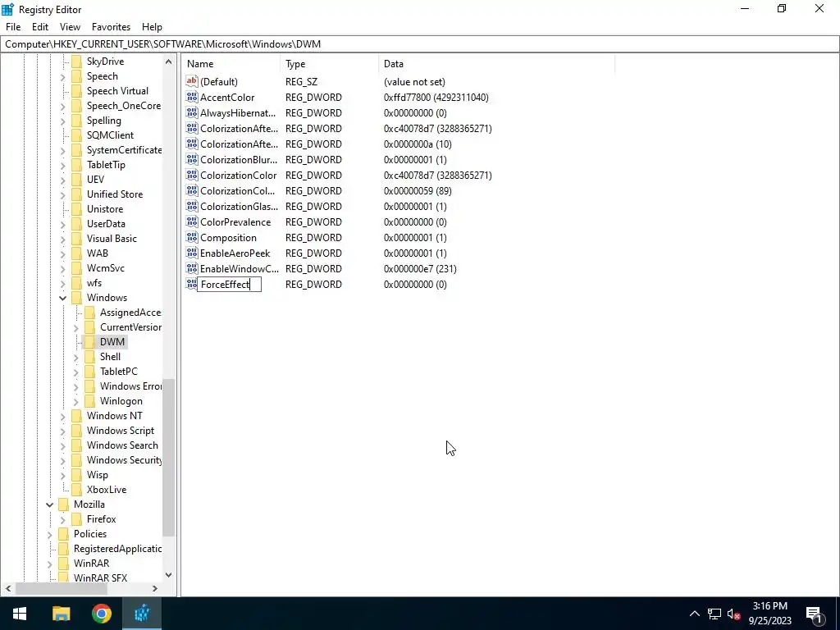Click the ColorizationBlur... value icon
The image size is (840, 630).
point(192,159)
